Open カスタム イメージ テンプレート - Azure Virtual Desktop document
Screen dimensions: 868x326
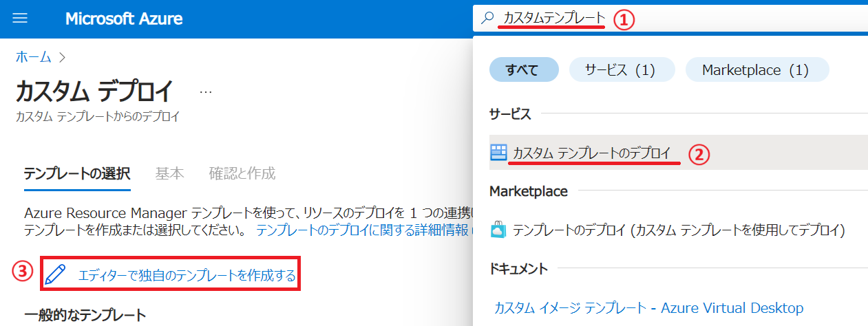click(x=649, y=307)
